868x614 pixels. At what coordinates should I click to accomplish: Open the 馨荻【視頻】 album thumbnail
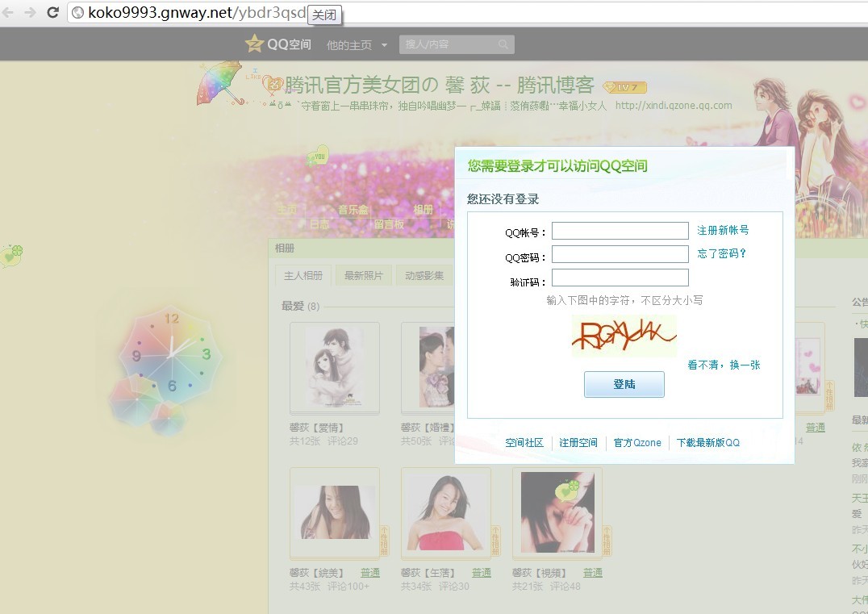557,512
